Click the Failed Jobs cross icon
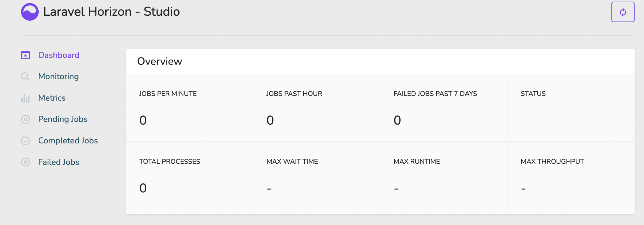The image size is (644, 225). pyautogui.click(x=25, y=162)
